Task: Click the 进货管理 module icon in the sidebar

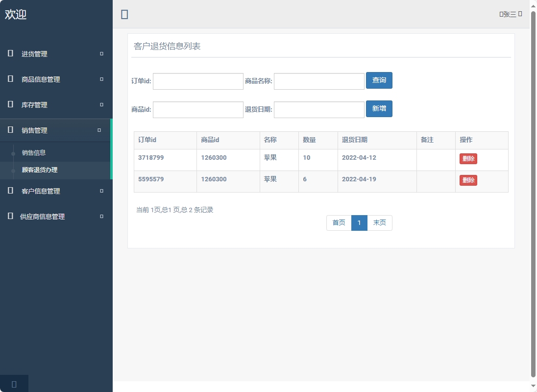Action: (x=10, y=54)
